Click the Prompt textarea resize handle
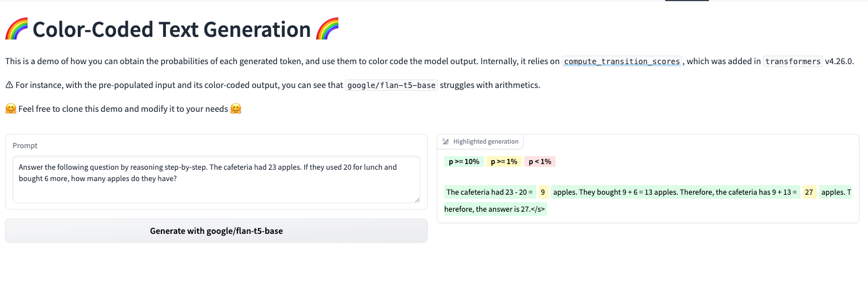Screen dimensions: 868x281 click(417, 199)
